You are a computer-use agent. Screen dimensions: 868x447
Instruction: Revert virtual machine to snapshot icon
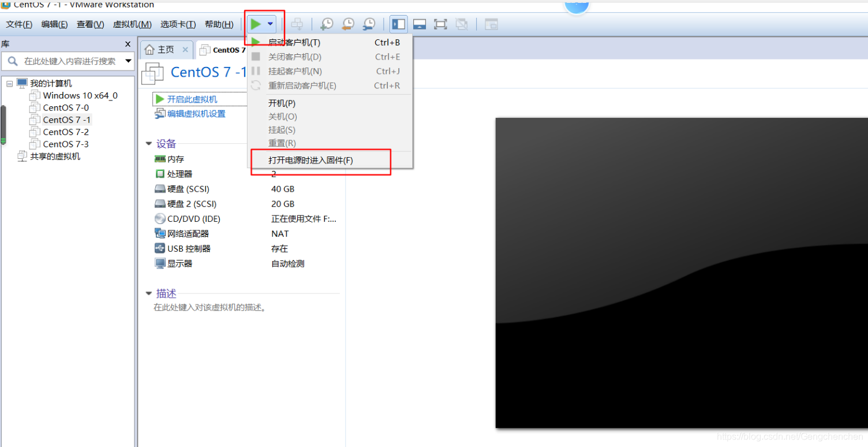(x=347, y=24)
